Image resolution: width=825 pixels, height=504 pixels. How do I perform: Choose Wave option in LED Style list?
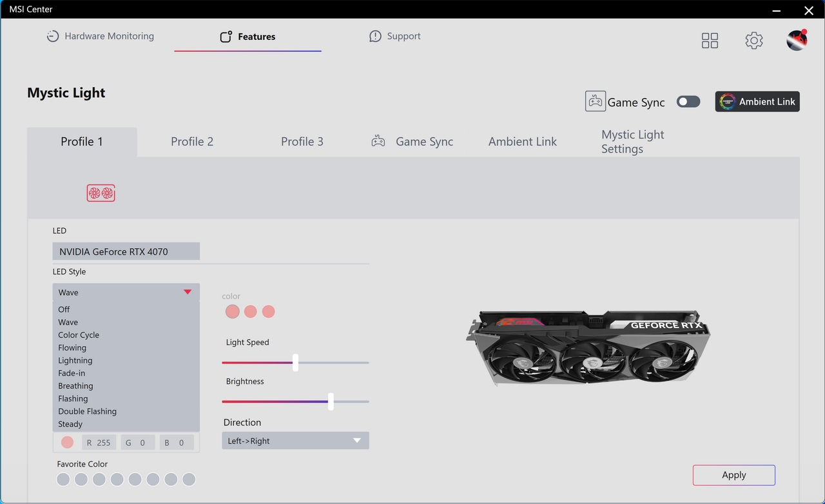[126, 322]
